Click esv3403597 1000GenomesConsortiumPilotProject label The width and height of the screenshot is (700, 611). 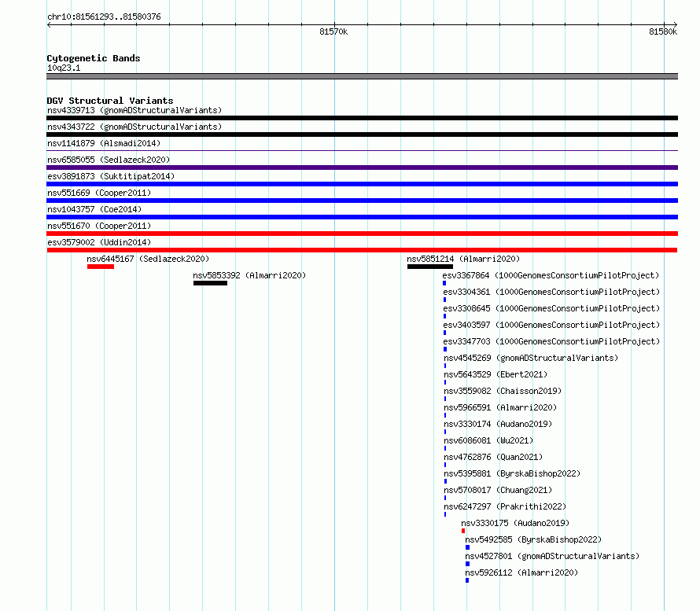tap(551, 325)
